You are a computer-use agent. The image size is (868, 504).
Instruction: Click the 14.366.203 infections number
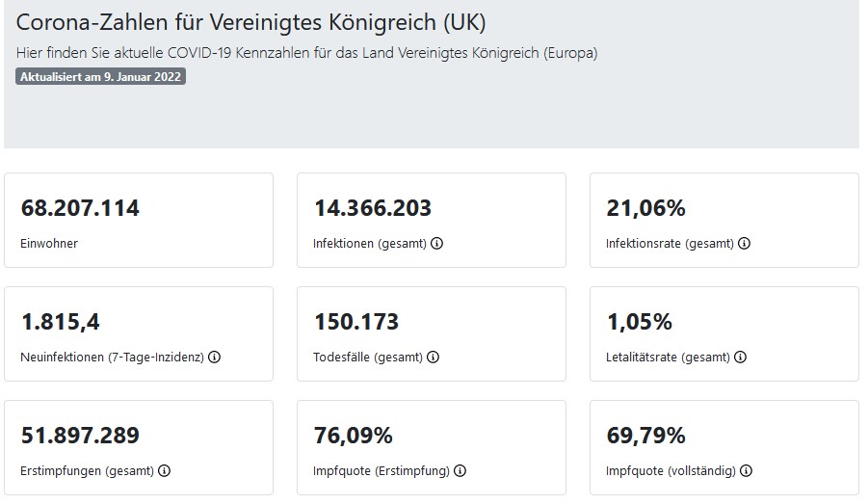point(373,208)
